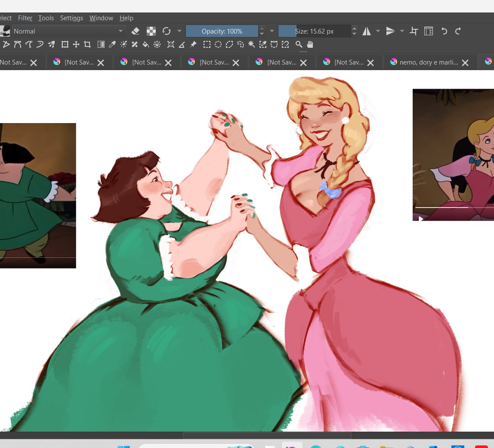Open the Filter menu
Image resolution: width=494 pixels, height=448 pixels.
25,18
